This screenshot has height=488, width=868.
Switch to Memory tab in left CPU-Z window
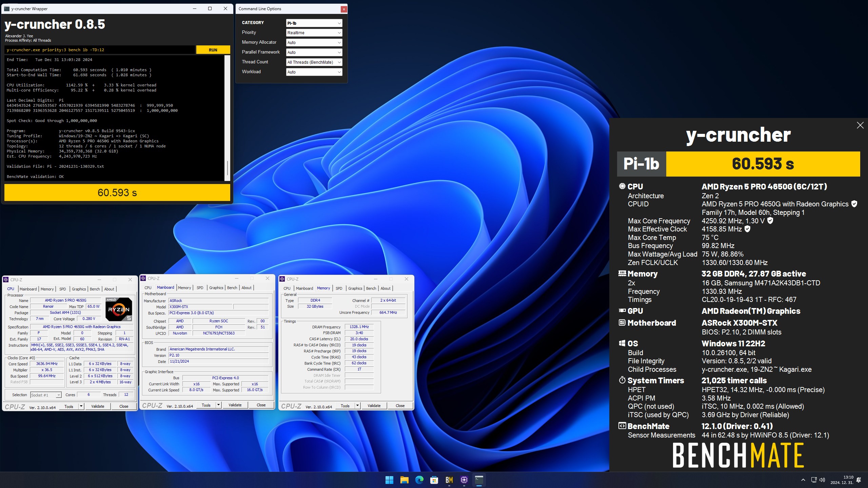pyautogui.click(x=47, y=289)
